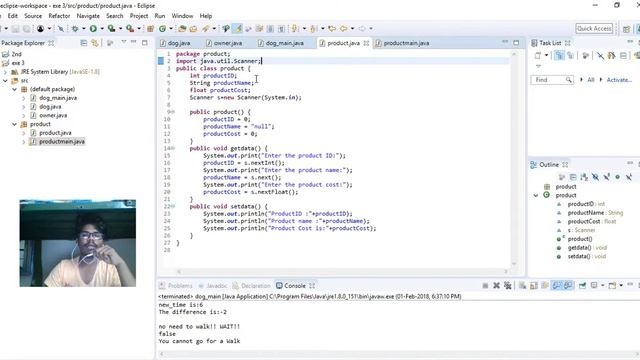Click Terminate square icon in Console
The height and width of the screenshot is (360, 640).
click(x=485, y=286)
